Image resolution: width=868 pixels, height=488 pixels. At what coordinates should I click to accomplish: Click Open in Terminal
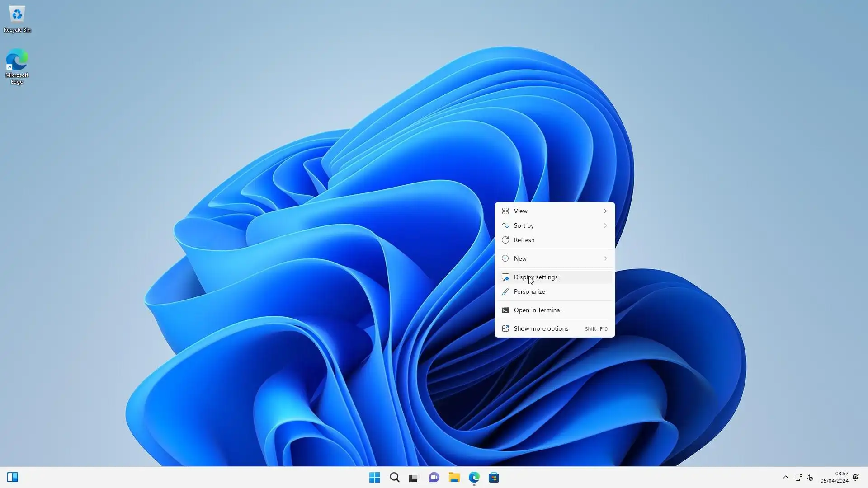(554, 310)
